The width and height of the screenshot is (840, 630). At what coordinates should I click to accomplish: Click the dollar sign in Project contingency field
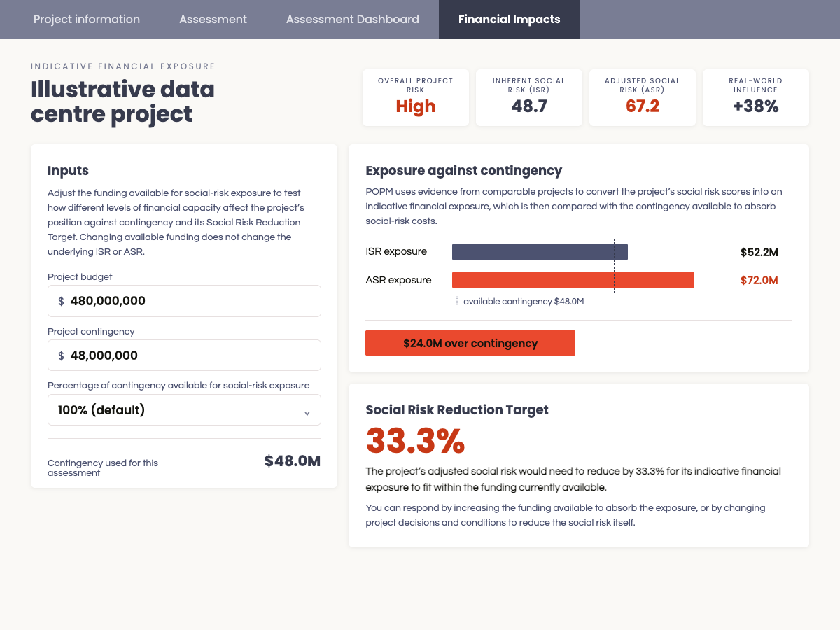tap(61, 356)
